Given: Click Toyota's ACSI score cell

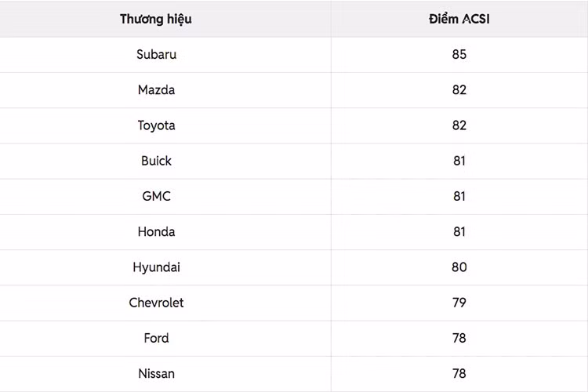Looking at the screenshot, I should tap(459, 125).
